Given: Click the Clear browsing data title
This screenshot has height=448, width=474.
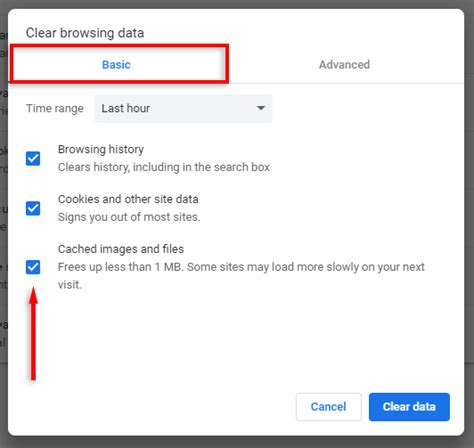Looking at the screenshot, I should [85, 33].
